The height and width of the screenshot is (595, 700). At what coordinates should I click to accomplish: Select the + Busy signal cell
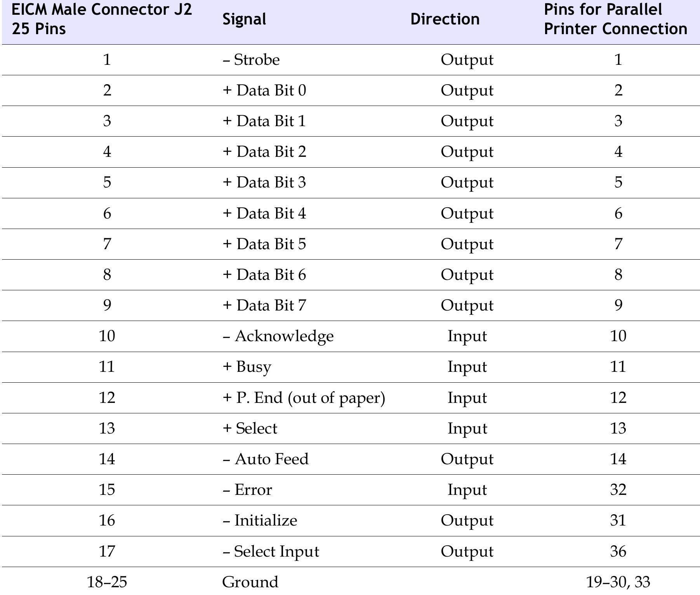click(247, 367)
